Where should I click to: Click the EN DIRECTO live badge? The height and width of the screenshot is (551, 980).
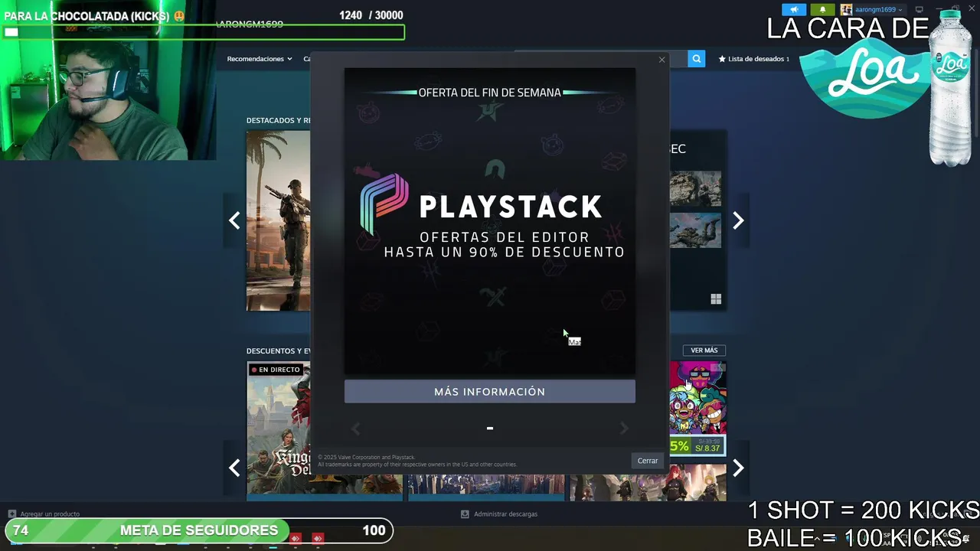coord(276,370)
